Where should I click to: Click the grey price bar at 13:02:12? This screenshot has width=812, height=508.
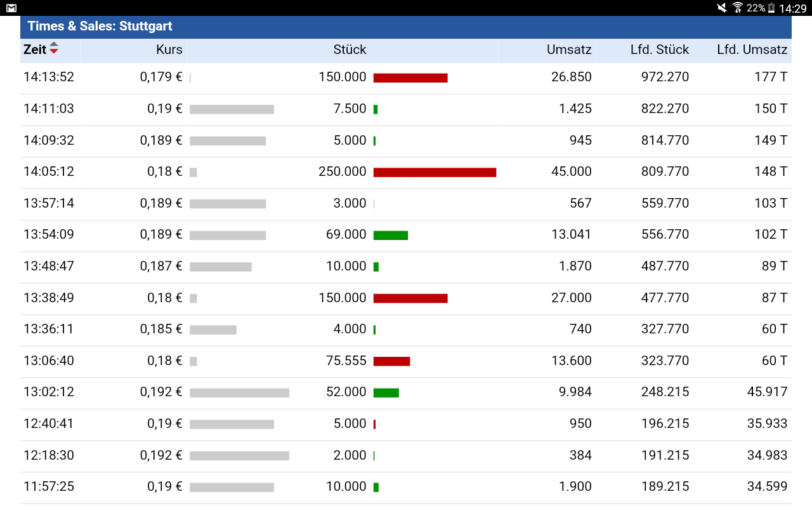point(239,392)
